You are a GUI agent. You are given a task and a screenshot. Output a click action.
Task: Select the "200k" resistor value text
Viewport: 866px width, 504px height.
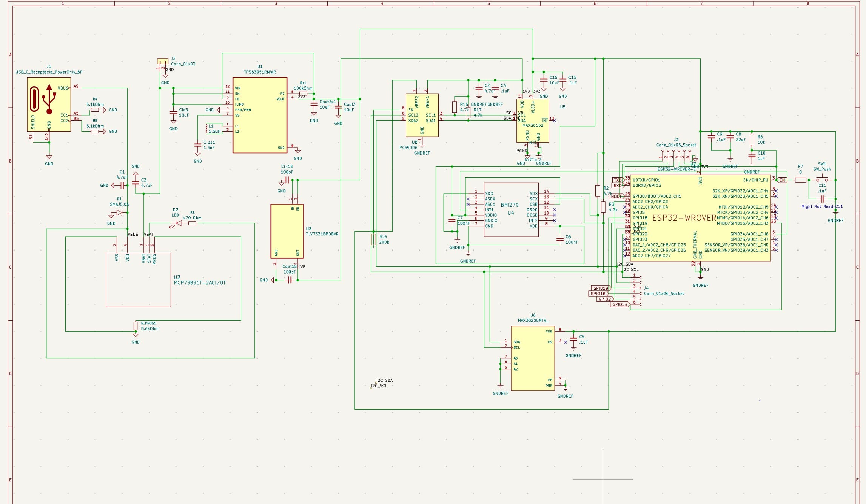click(384, 242)
